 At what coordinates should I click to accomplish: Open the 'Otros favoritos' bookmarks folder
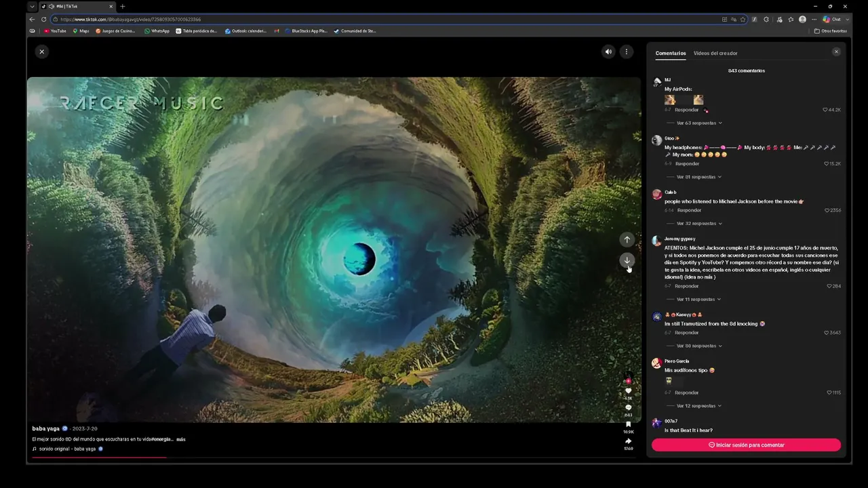[831, 30]
